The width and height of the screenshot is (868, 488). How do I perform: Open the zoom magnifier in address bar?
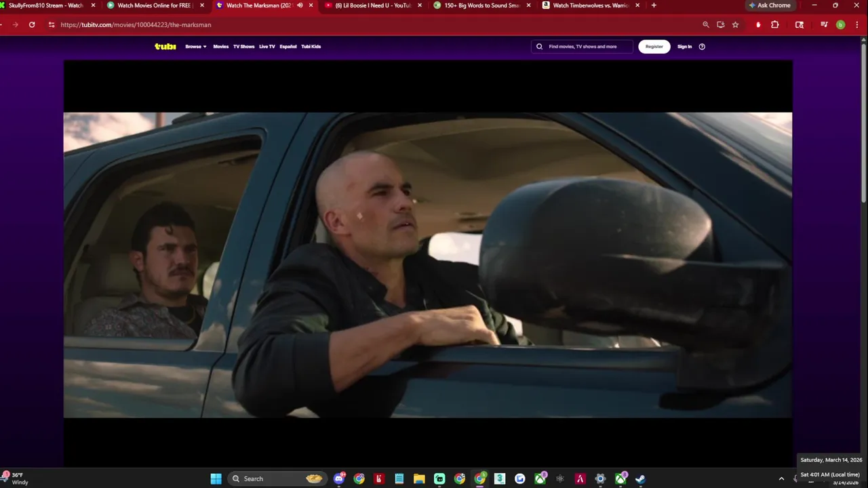(x=706, y=24)
